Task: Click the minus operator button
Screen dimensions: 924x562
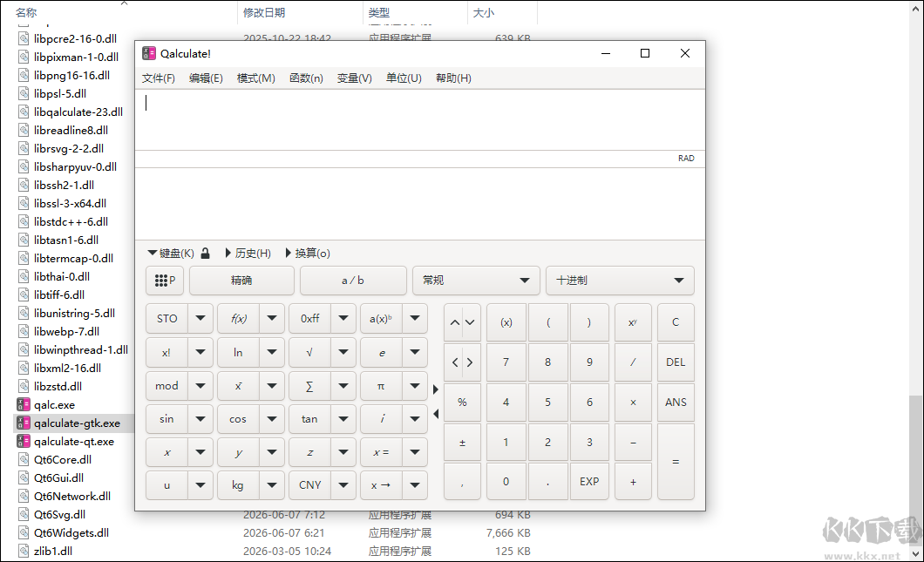Action: 633,443
